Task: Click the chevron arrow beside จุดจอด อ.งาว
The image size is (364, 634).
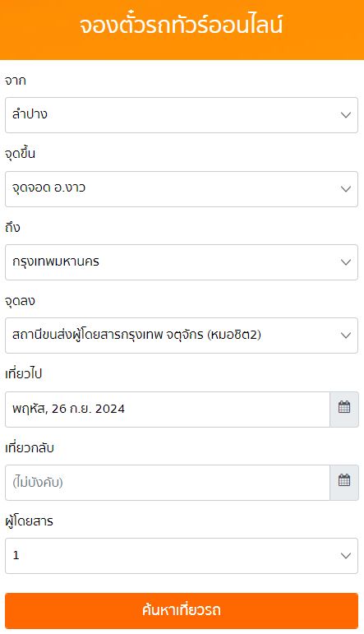Action: pyautogui.click(x=346, y=189)
